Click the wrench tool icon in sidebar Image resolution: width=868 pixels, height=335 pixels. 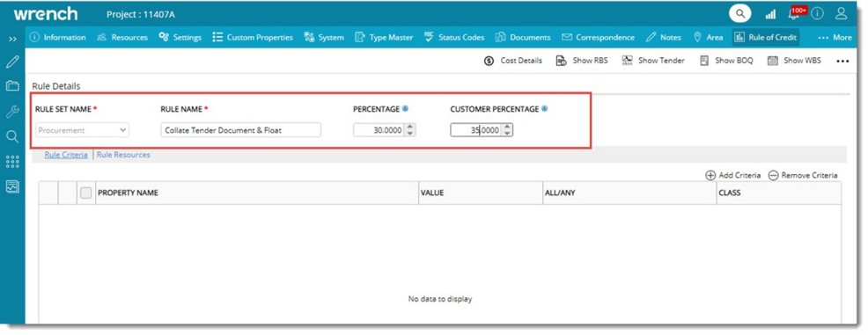tap(12, 112)
